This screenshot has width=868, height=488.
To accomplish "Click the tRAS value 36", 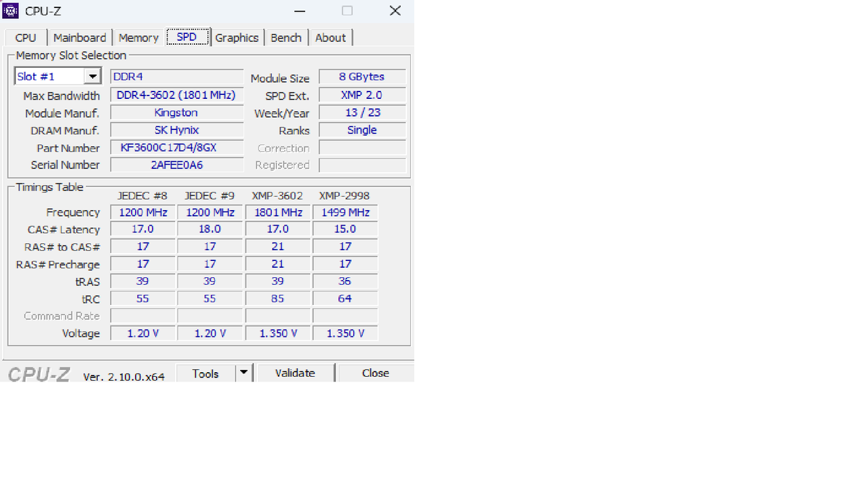I will [345, 281].
